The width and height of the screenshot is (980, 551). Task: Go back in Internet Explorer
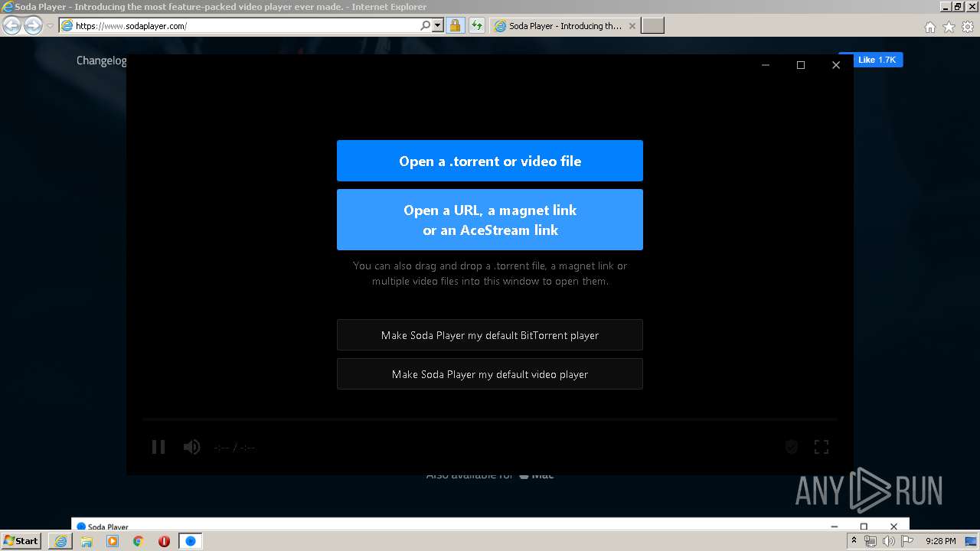coord(12,26)
